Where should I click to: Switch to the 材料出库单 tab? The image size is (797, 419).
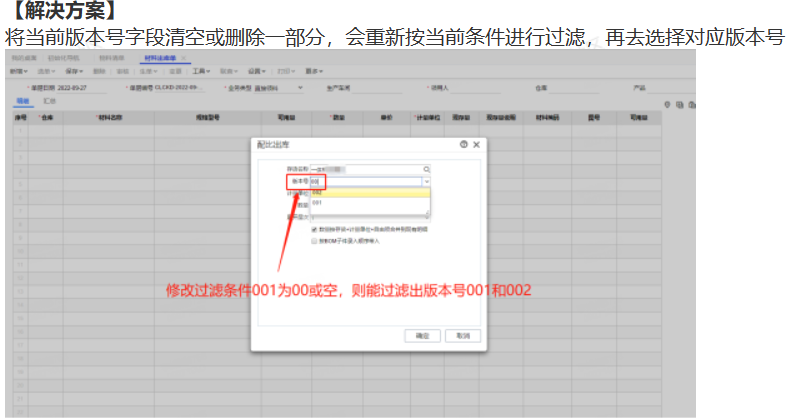[x=160, y=58]
